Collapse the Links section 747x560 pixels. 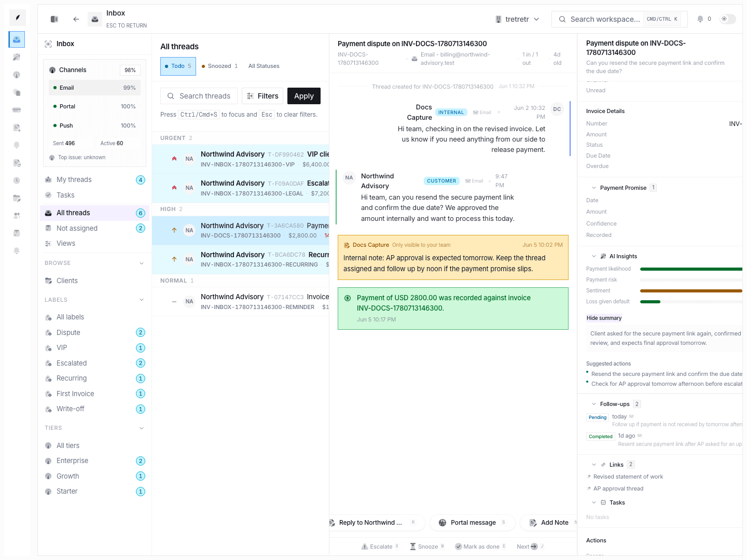pos(594,465)
